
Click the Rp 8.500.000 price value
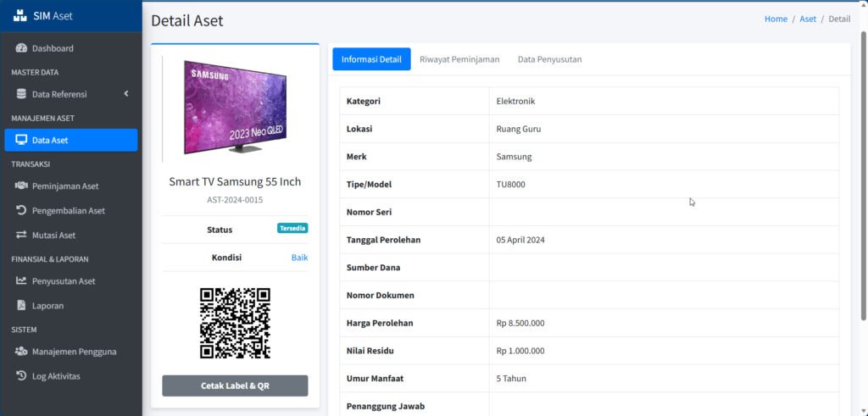pos(520,323)
